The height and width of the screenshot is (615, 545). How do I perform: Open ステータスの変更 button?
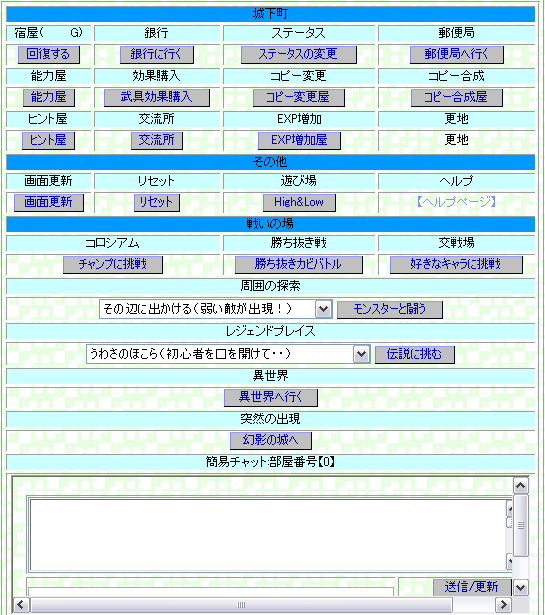[298, 54]
